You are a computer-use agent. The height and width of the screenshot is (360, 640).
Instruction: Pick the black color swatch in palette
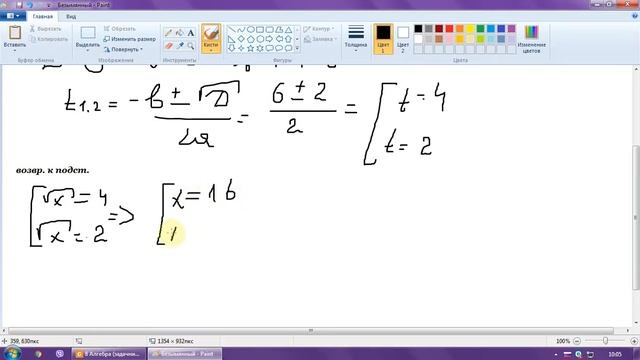pyautogui.click(x=418, y=29)
